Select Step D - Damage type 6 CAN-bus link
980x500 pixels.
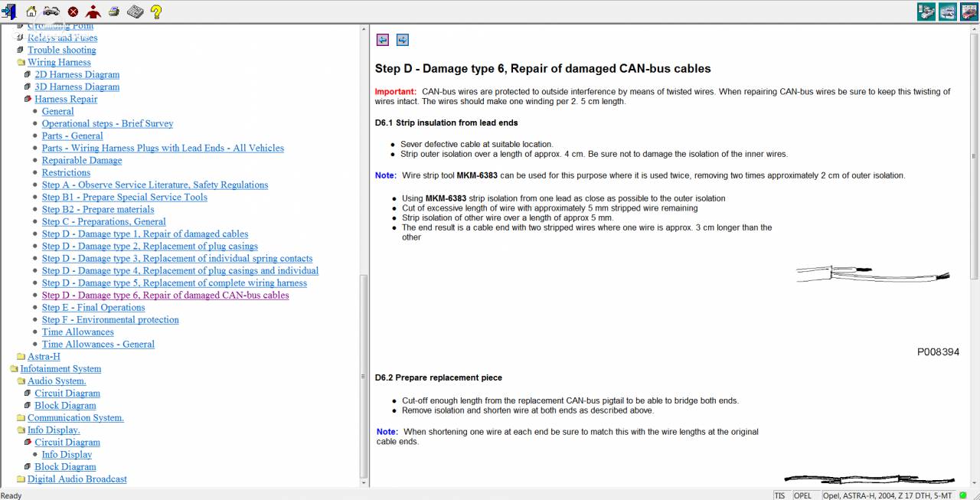pyautogui.click(x=165, y=295)
